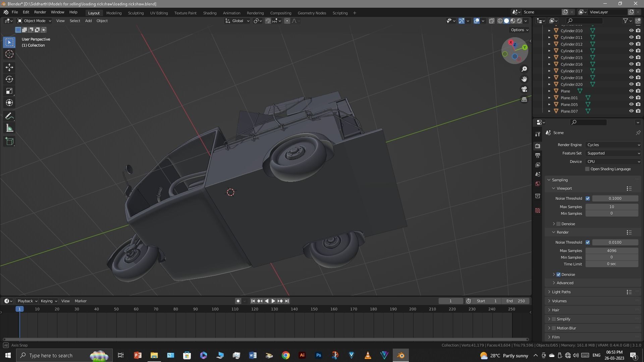Screen dimensions: 644x362
Task: Disable render Denoise checkbox
Action: pyautogui.click(x=558, y=275)
